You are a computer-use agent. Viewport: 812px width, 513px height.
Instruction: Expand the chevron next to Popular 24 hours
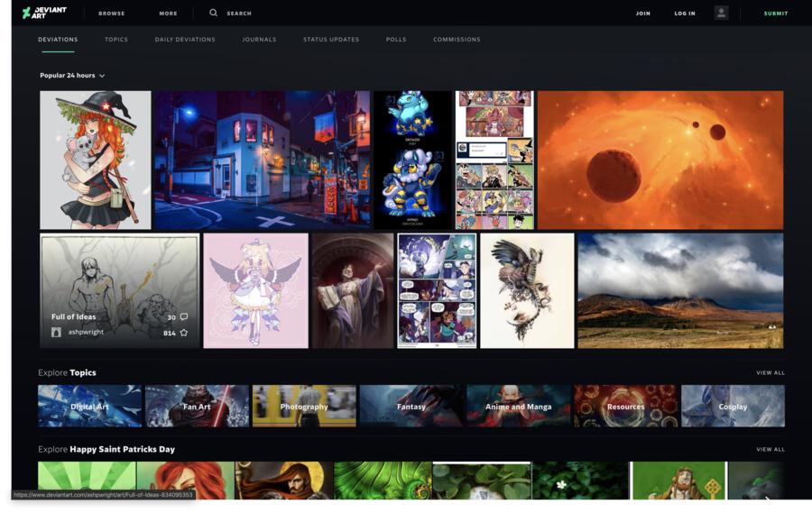102,76
